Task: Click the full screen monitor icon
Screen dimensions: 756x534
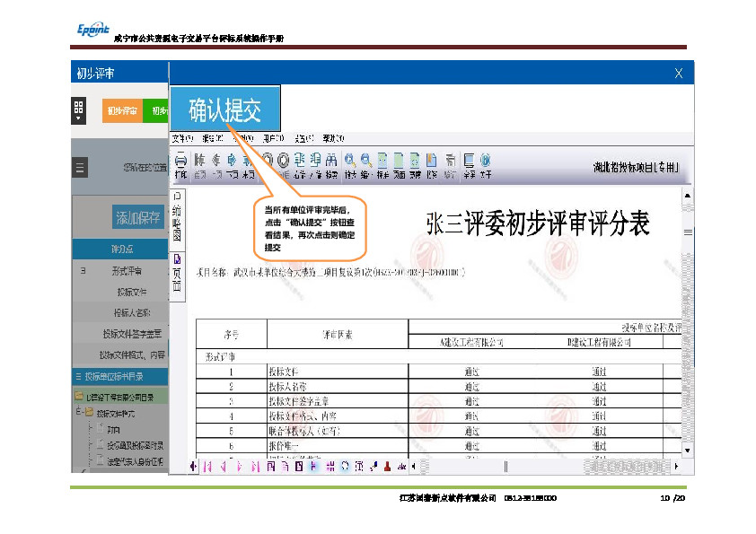Action: [x=469, y=162]
